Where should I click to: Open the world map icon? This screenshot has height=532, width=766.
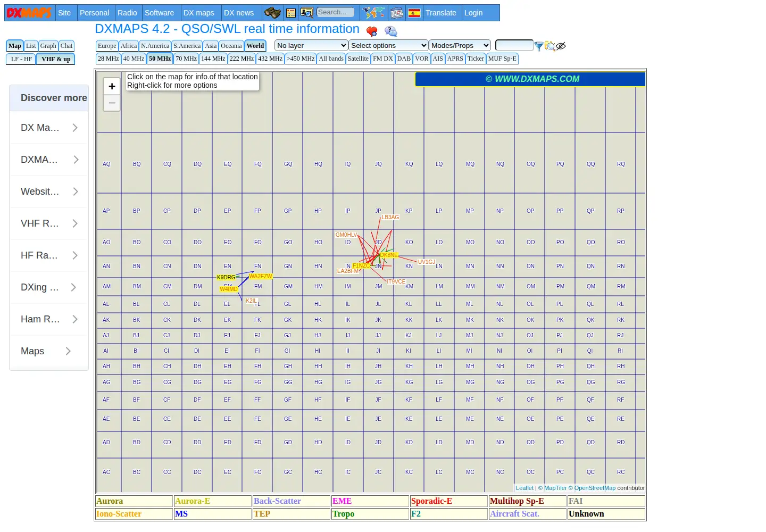click(x=373, y=13)
